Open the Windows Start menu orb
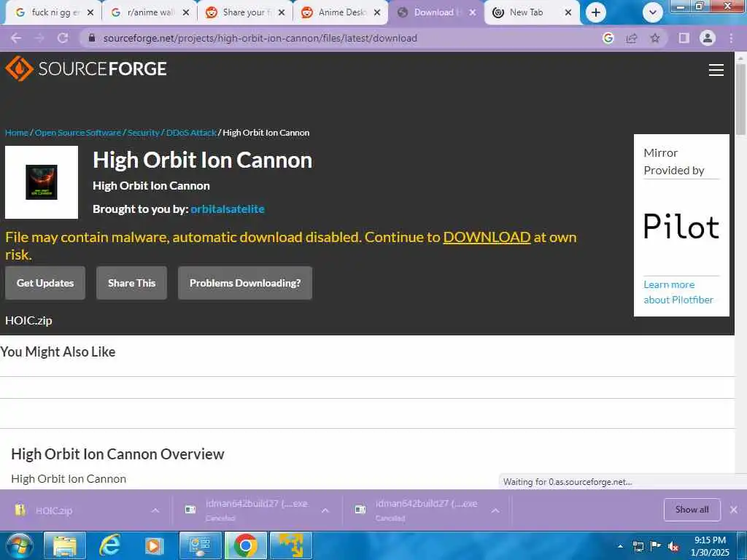This screenshot has height=560, width=747. coord(19,545)
